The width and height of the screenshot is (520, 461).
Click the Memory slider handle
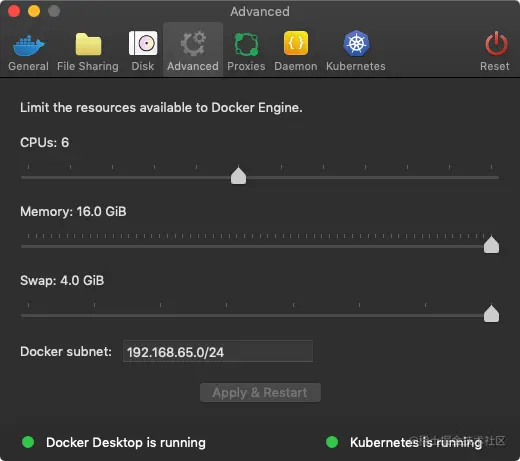491,244
